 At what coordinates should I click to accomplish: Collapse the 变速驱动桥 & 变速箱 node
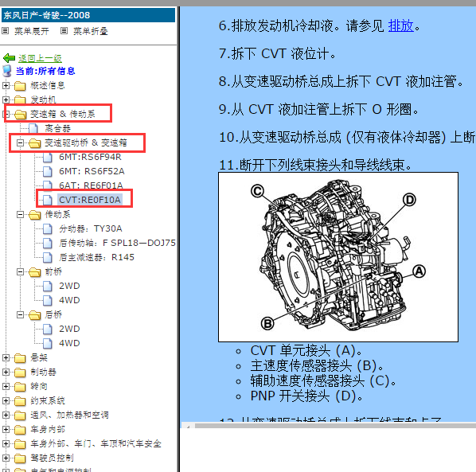[20, 142]
